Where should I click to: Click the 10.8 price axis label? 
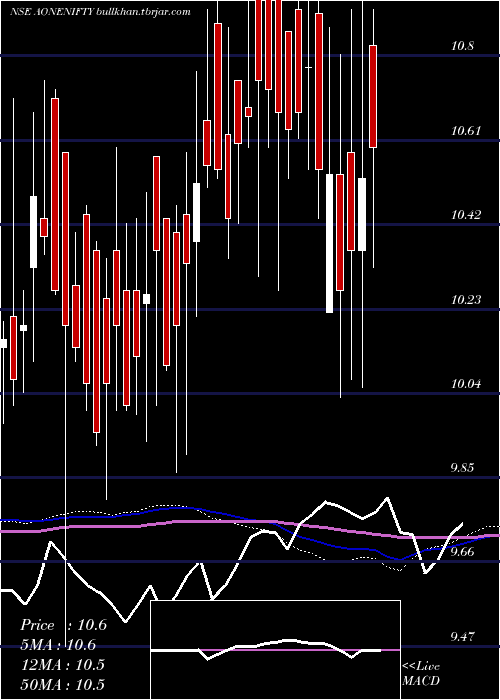coord(462,46)
